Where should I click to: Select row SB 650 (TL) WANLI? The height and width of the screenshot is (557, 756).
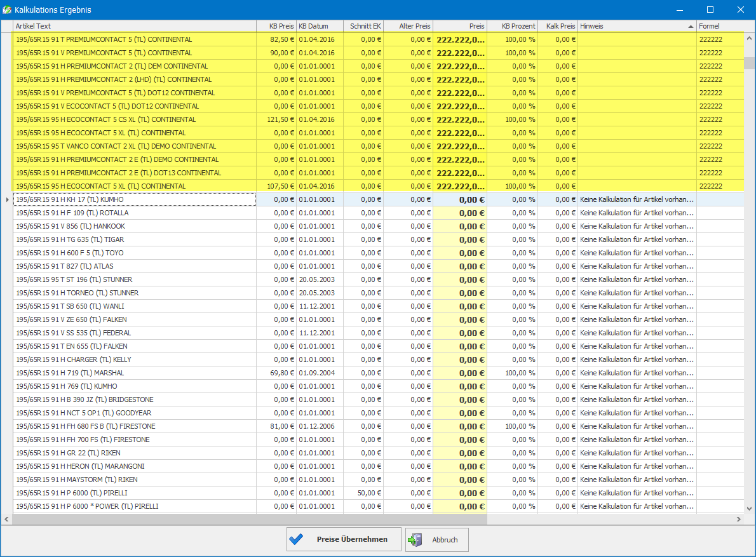coord(379,306)
